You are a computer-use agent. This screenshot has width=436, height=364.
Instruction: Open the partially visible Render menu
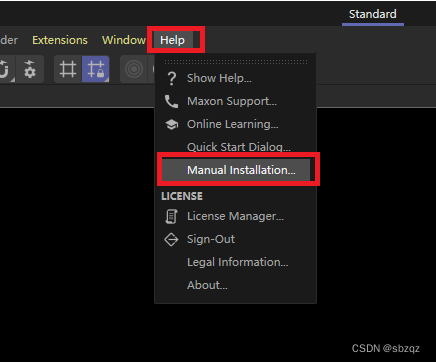[x=9, y=40]
